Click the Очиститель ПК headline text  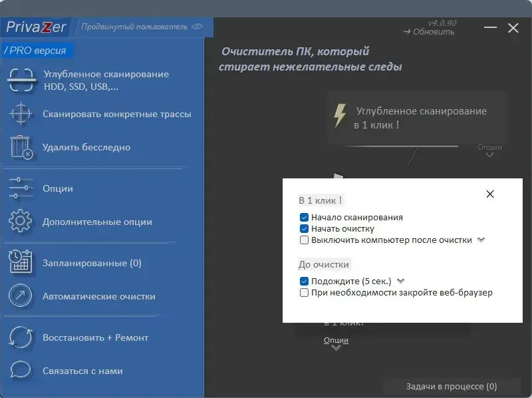point(310,59)
